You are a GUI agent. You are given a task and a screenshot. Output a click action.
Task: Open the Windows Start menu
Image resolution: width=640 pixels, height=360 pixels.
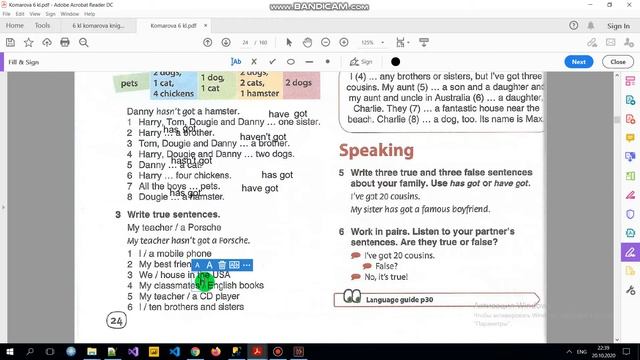click(10, 351)
